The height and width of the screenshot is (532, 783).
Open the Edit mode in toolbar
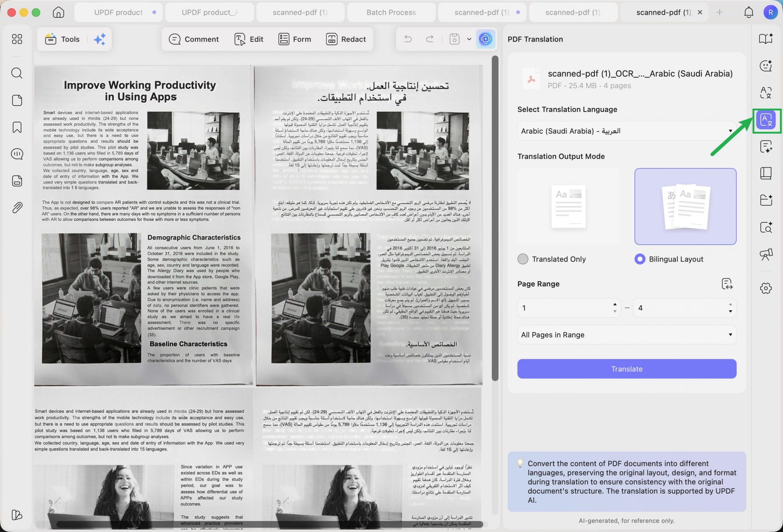coord(249,39)
